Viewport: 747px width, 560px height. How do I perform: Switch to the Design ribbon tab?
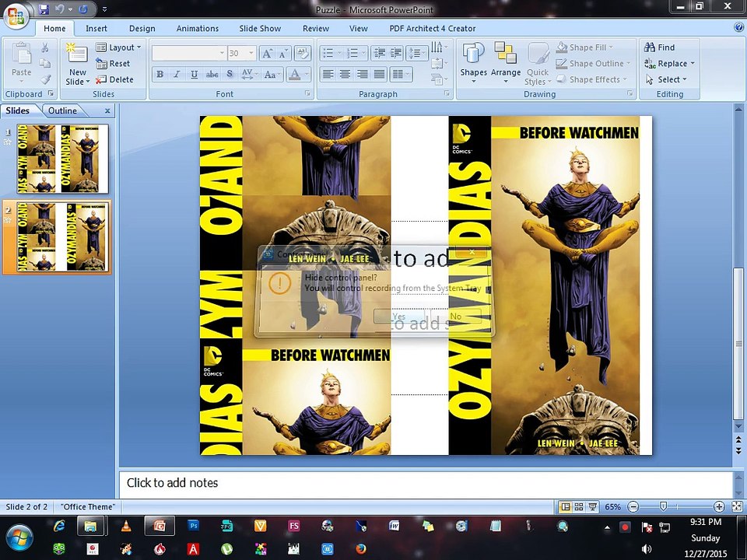point(142,29)
